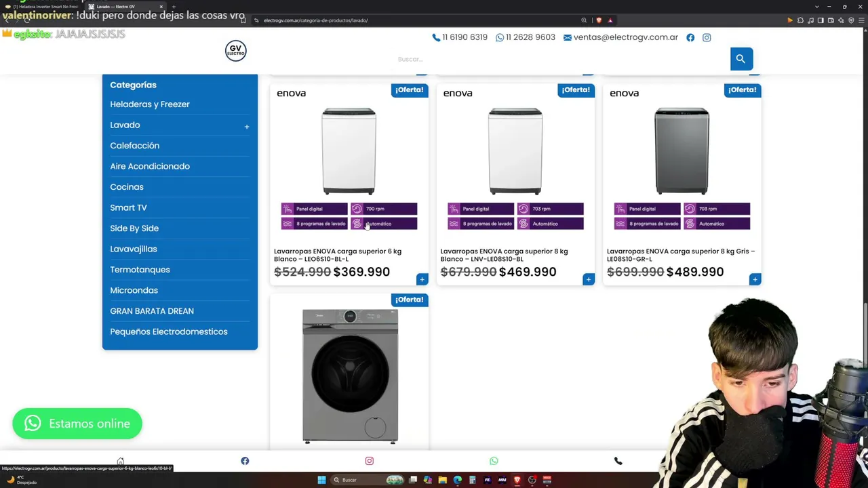This screenshot has height=488, width=868.
Task: Open File Explorer from the taskbar
Action: coord(442,480)
